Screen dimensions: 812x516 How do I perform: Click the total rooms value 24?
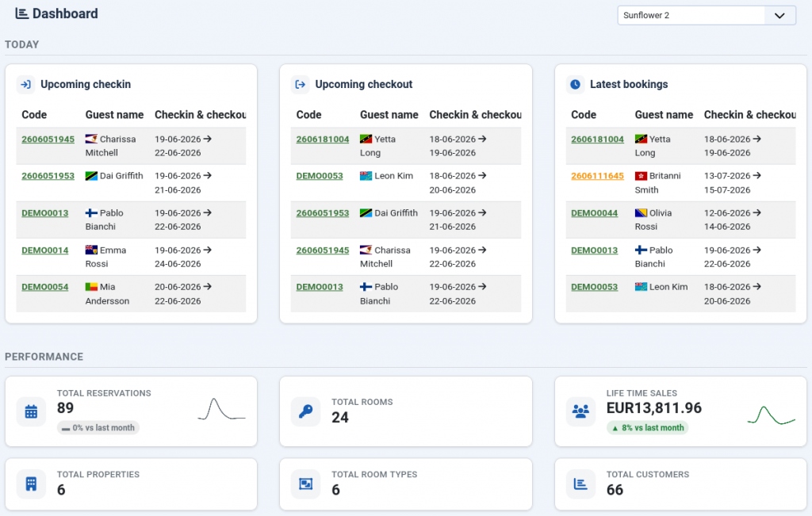340,418
